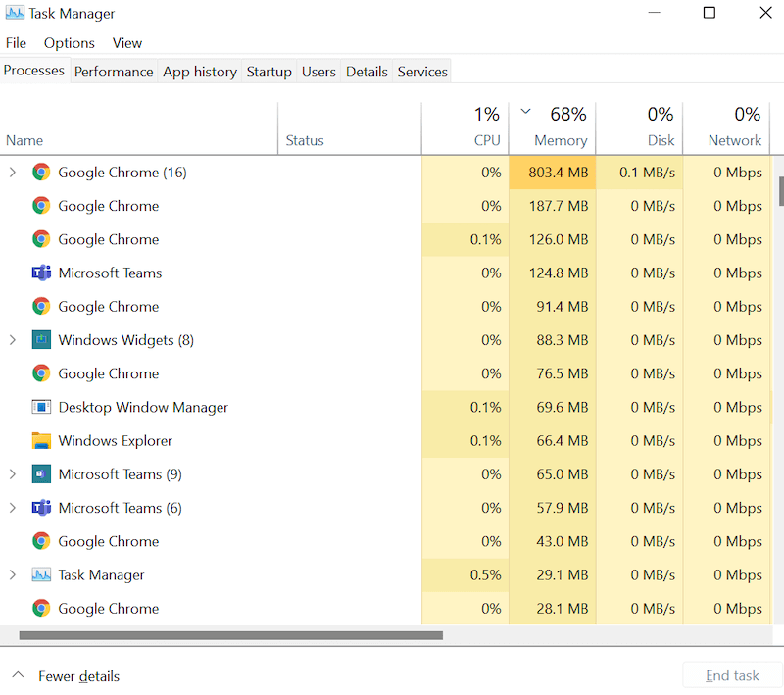Click the Microsoft Teams (9) icon
The height and width of the screenshot is (695, 784).
[x=41, y=474]
